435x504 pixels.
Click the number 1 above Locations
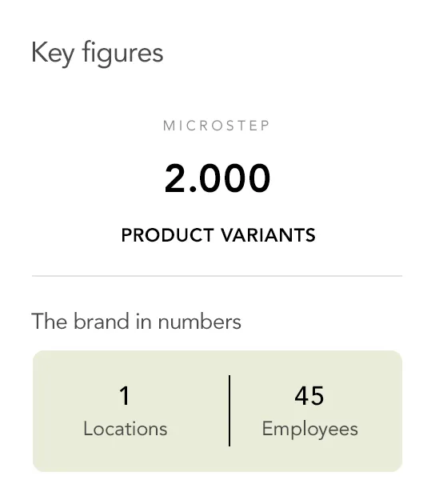coord(125,396)
